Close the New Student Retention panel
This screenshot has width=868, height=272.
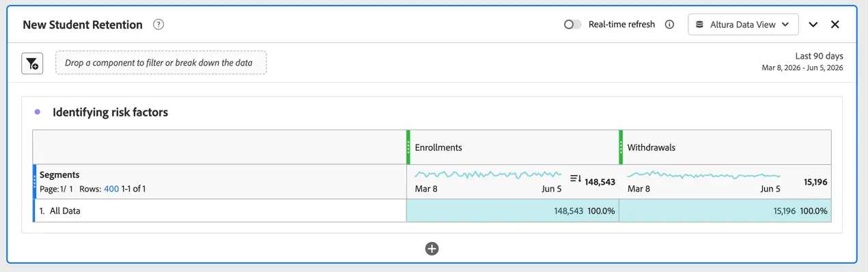pos(835,25)
